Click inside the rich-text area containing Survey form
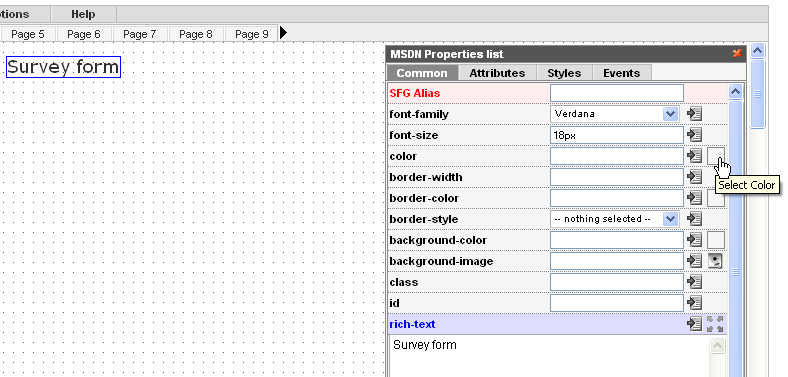 pos(549,357)
